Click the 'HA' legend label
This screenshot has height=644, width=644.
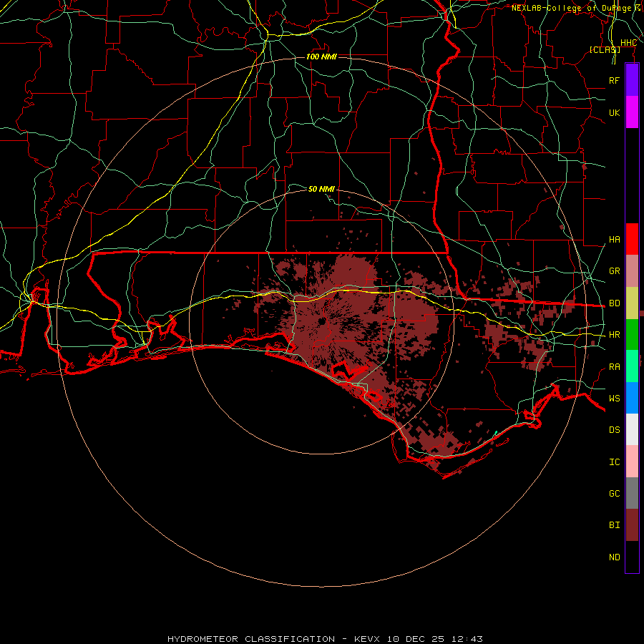click(x=614, y=239)
